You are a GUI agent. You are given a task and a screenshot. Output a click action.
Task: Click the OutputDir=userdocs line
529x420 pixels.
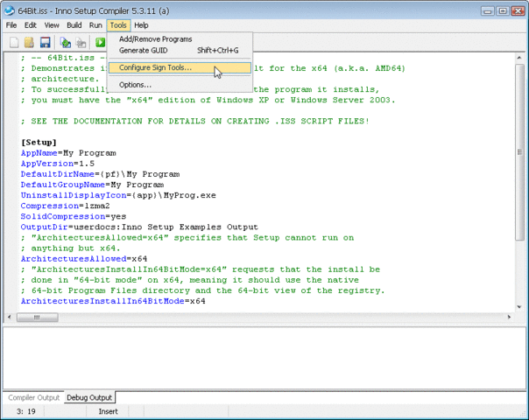[139, 227]
